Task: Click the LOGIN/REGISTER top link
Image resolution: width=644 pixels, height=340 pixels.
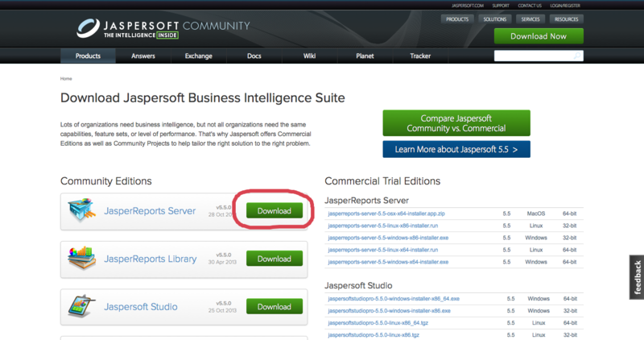Action: [x=565, y=6]
